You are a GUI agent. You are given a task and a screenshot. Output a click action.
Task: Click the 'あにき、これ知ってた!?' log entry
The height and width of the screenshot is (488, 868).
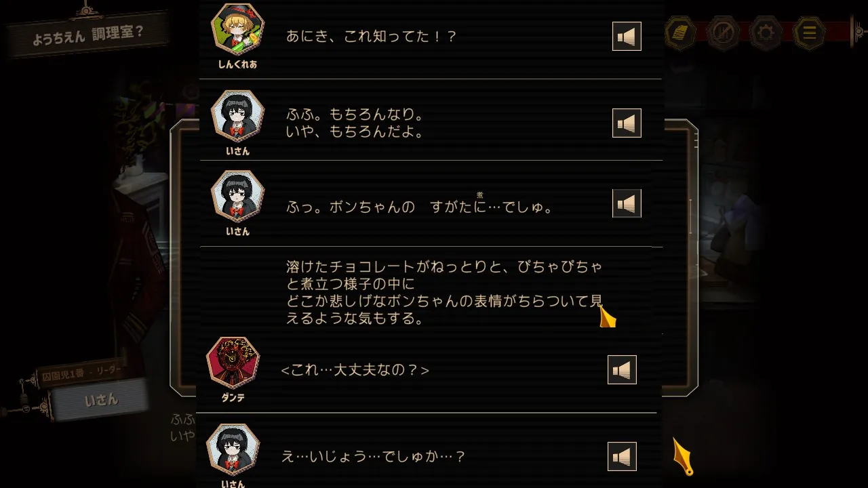(x=372, y=37)
